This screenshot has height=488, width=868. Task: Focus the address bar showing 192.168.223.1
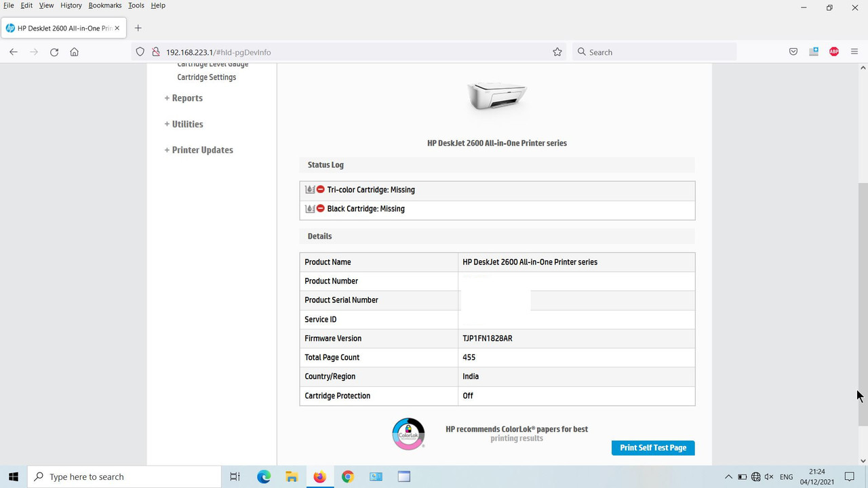pyautogui.click(x=349, y=52)
